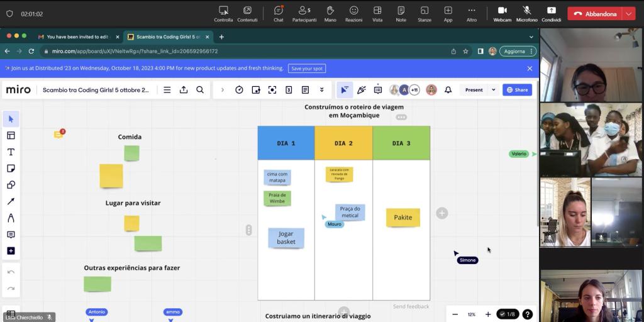This screenshot has height=322, width=644.
Task: Open the comment thread with two replies
Action: click(59, 134)
